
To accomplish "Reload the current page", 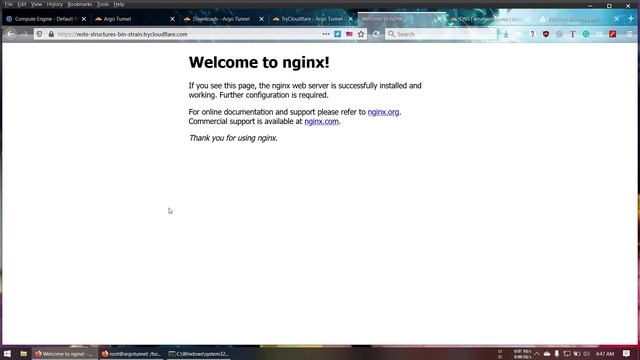I will coord(376,34).
